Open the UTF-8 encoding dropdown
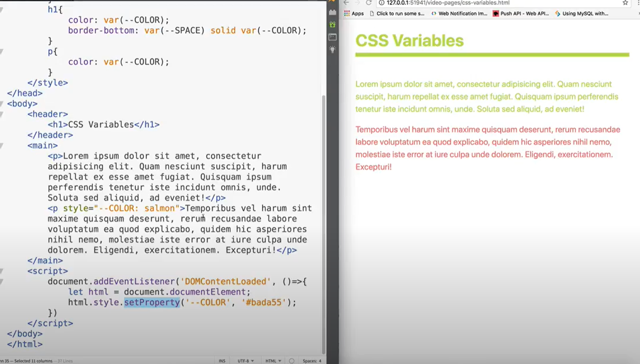The width and height of the screenshot is (640, 364). [x=246, y=361]
